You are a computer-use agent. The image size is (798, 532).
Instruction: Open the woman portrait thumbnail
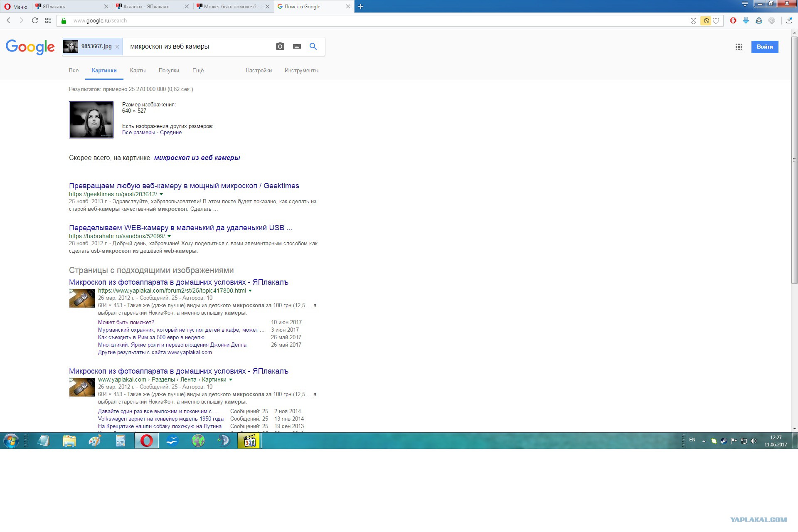coord(91,120)
